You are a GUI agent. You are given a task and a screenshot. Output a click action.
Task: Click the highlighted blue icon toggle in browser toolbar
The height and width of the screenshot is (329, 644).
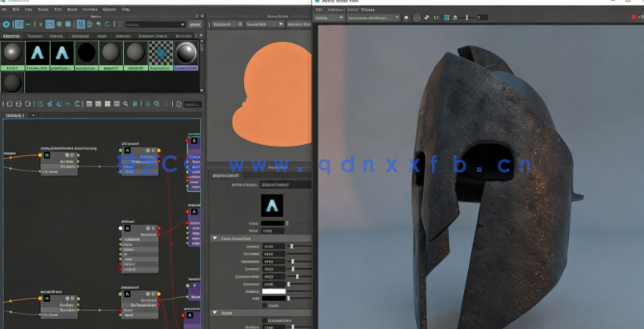tap(50, 25)
